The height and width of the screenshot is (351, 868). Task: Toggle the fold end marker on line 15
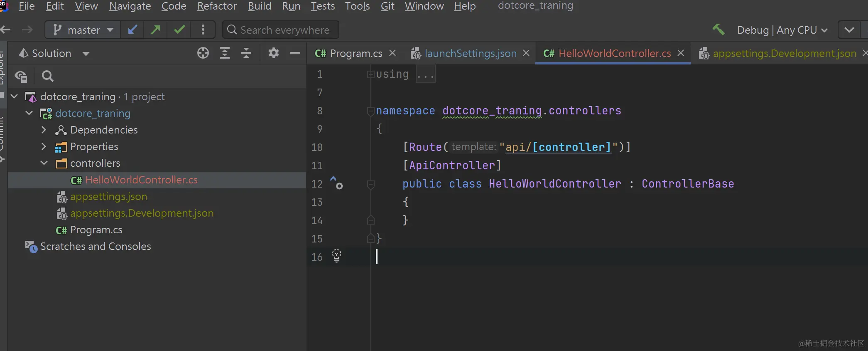click(371, 239)
